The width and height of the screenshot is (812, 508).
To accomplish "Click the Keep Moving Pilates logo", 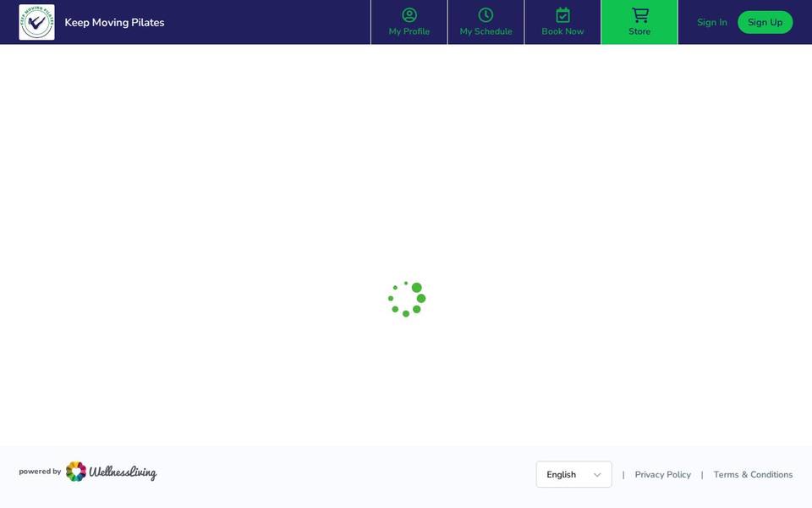I will coord(36,22).
